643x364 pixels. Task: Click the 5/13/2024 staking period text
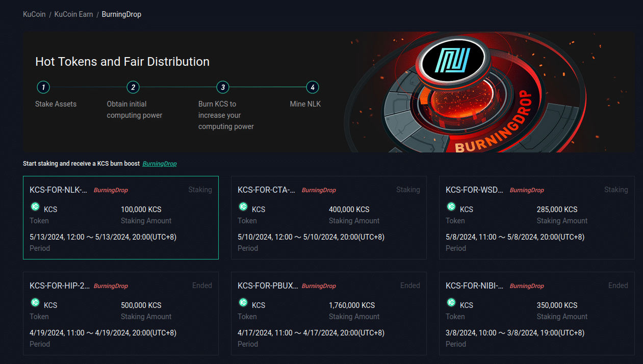coord(103,237)
